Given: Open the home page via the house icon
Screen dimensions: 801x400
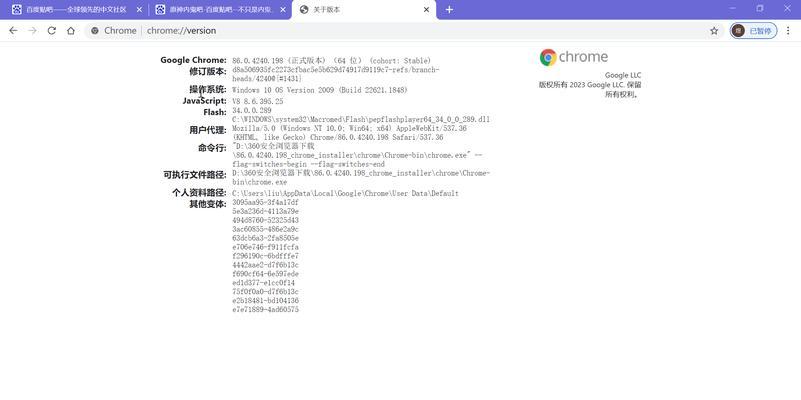Looking at the screenshot, I should pos(71,31).
